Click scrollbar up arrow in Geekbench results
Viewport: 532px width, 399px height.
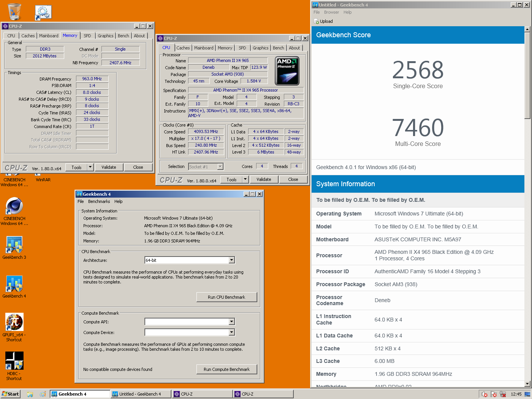pos(527,29)
